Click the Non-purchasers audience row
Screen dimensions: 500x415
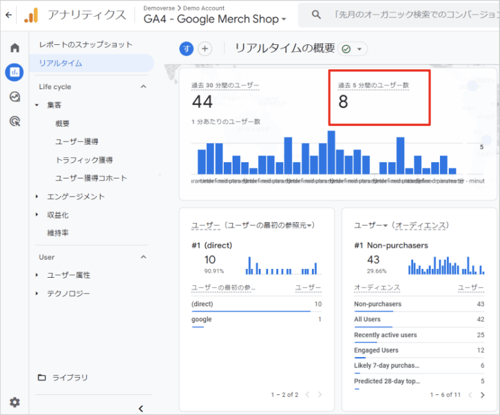click(x=419, y=304)
